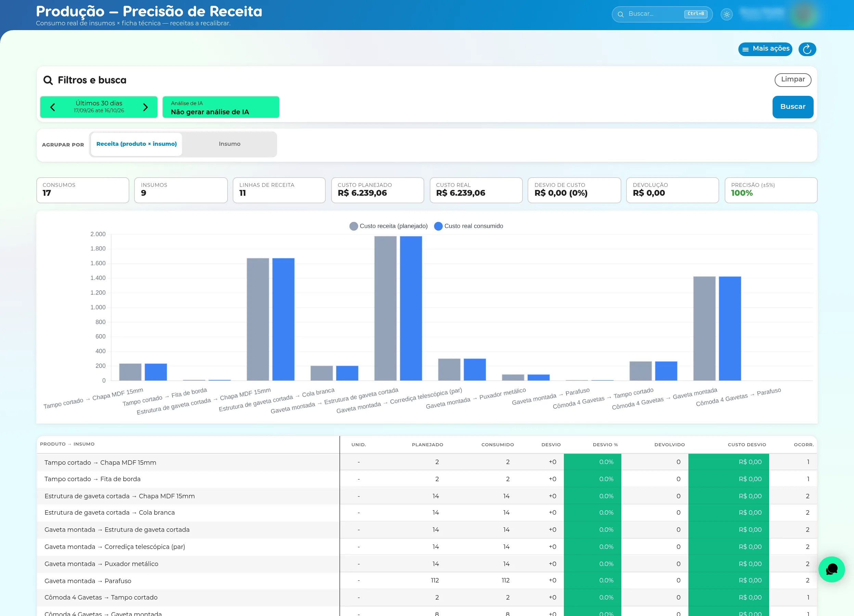
Task: Select row Tampo cortado → Chapa MDF 15mm
Action: click(427, 462)
